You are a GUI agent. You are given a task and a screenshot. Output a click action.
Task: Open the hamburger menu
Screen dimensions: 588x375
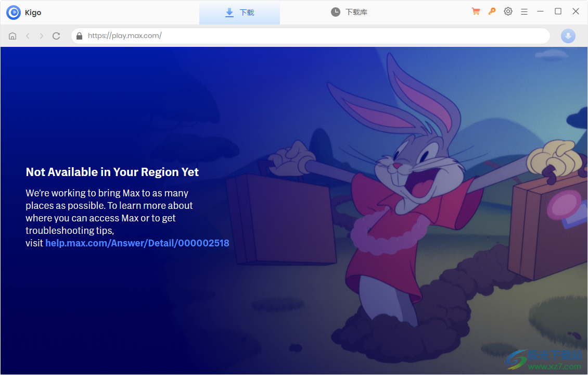click(524, 11)
